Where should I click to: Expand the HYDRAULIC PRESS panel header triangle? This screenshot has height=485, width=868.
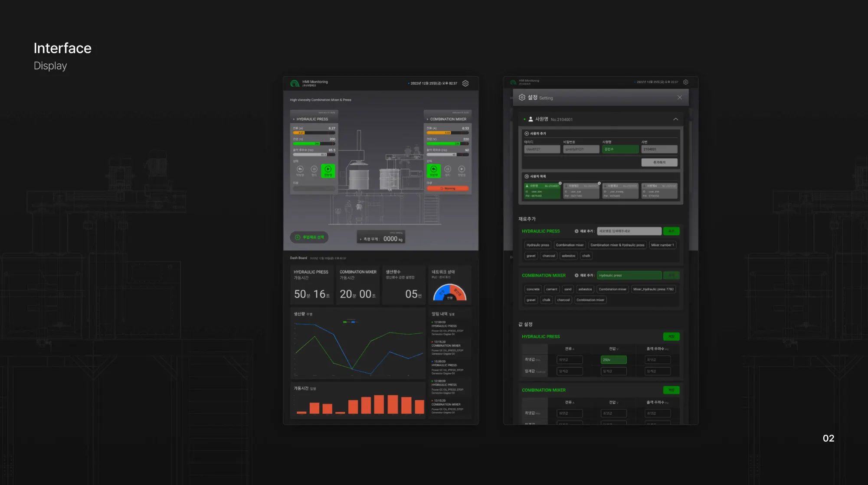294,119
